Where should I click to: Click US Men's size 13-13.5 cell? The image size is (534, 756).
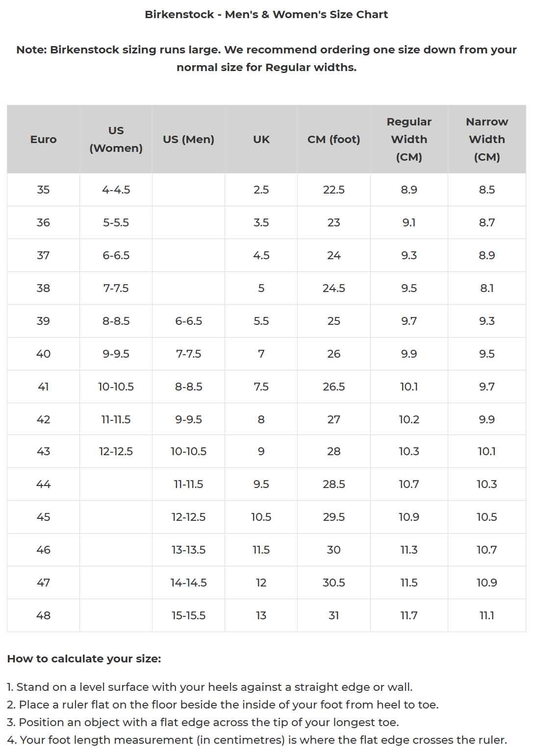coord(188,550)
